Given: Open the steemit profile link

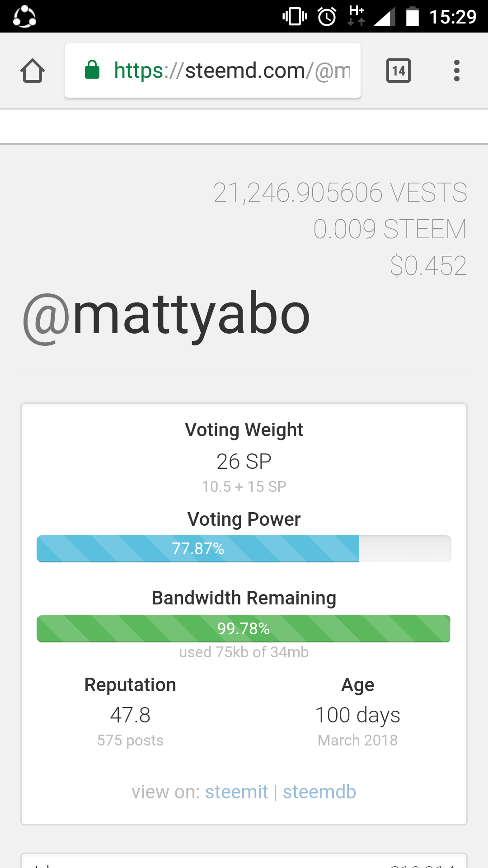Looking at the screenshot, I should click(236, 792).
